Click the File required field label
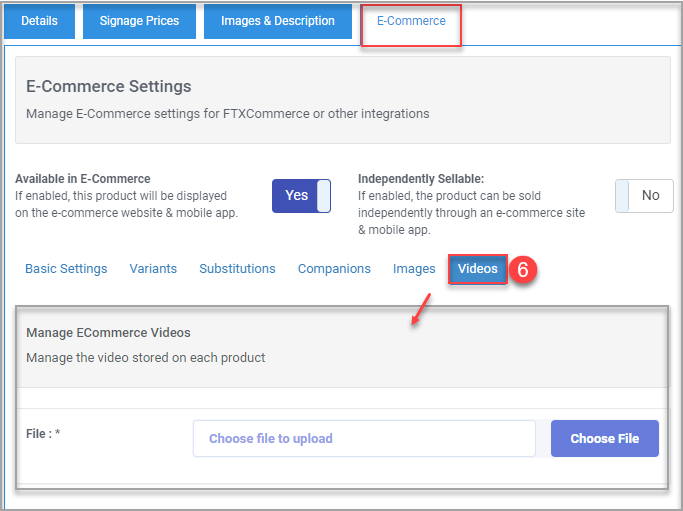683x511 pixels. [x=43, y=433]
